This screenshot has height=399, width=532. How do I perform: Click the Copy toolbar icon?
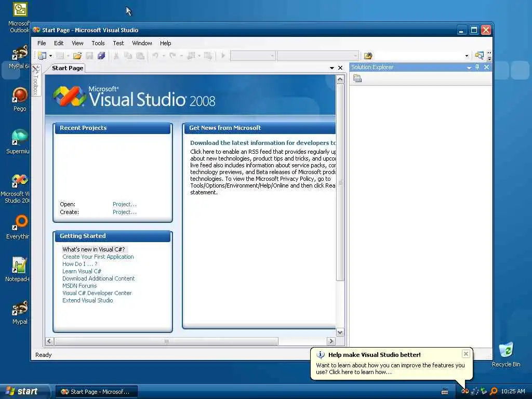point(128,56)
